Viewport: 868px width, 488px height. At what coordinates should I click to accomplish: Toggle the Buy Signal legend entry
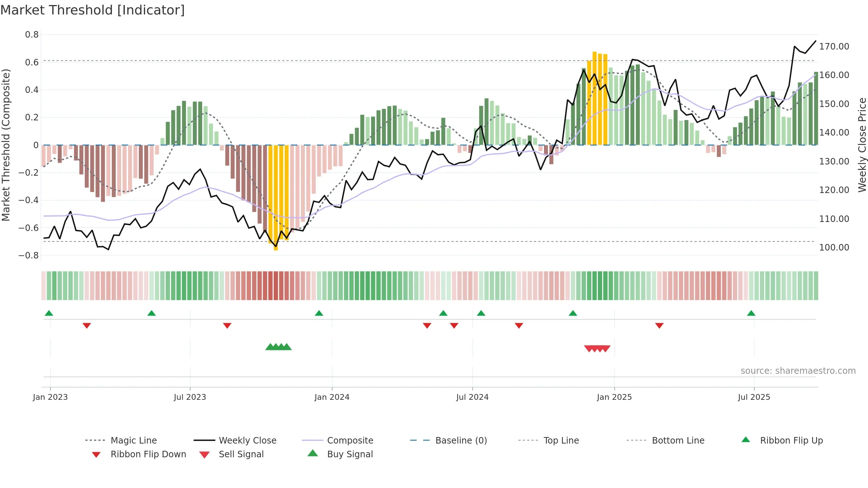click(340, 454)
